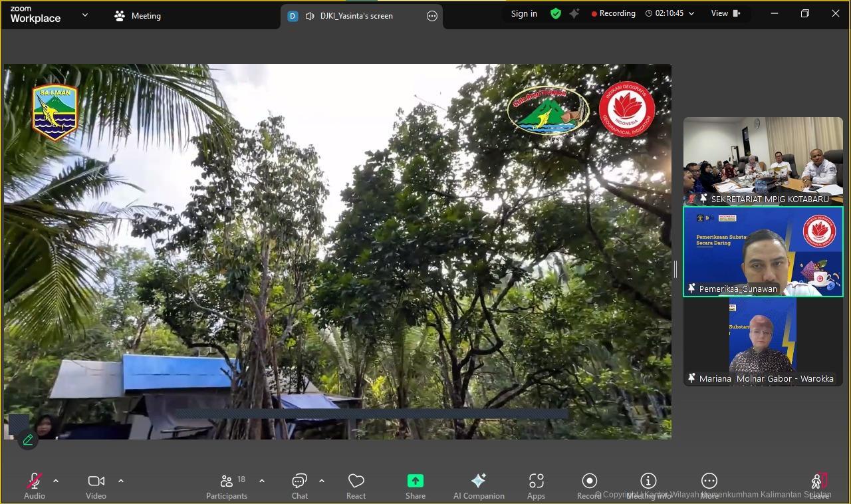Image resolution: width=851 pixels, height=504 pixels.
Task: Open the Zoom Workplace dropdown
Action: point(85,15)
